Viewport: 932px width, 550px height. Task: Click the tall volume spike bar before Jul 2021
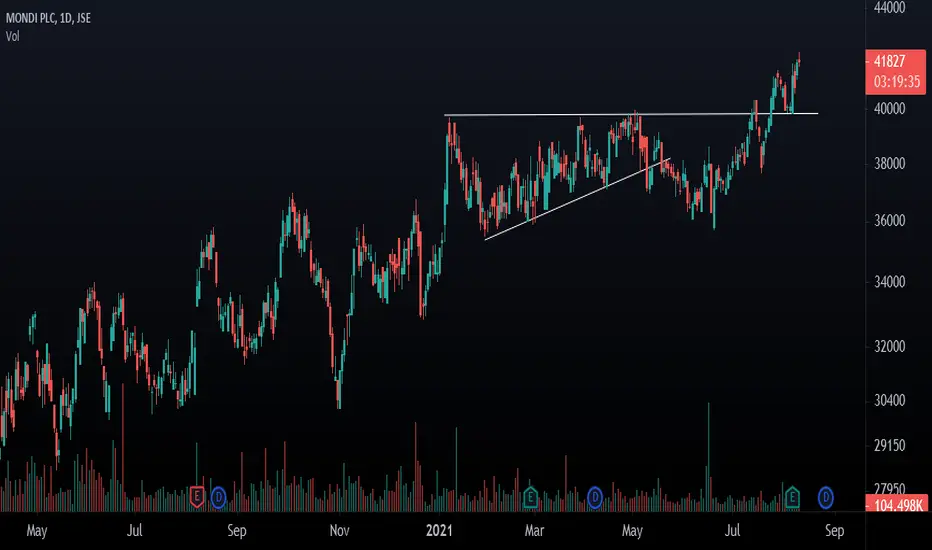(x=708, y=457)
